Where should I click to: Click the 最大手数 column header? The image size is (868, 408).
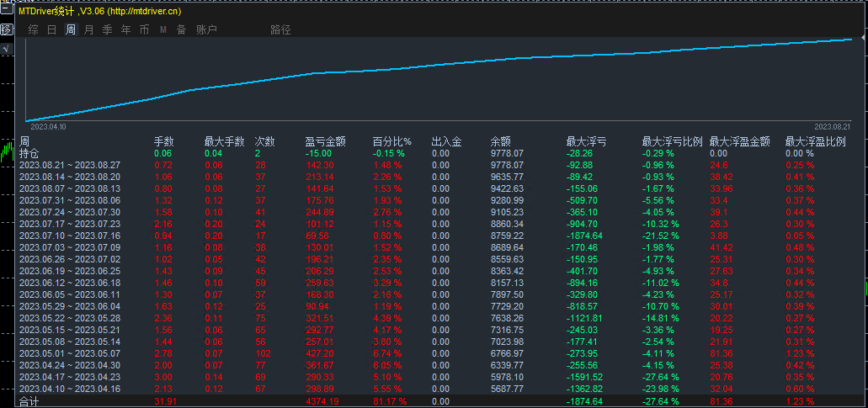click(x=224, y=141)
